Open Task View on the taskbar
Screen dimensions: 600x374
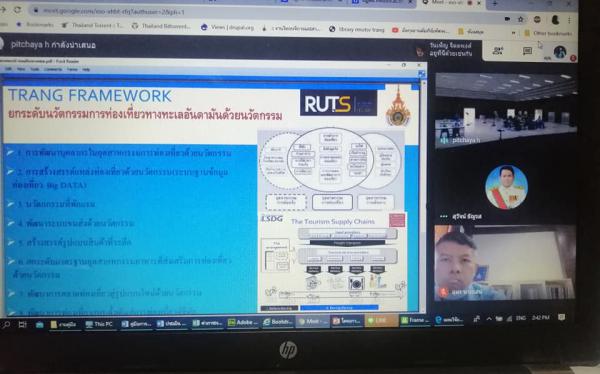tap(23, 325)
